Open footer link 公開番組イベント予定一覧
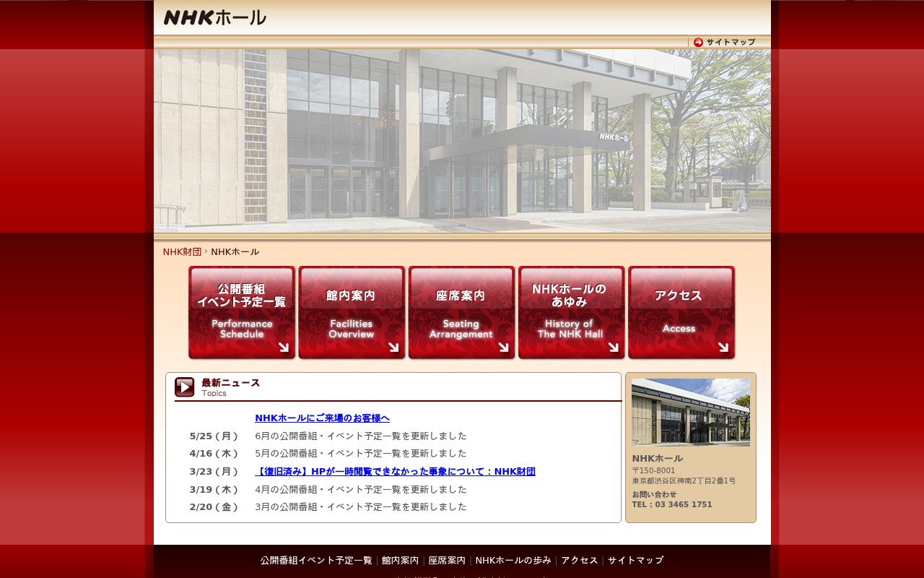Image resolution: width=924 pixels, height=578 pixels. click(x=316, y=561)
